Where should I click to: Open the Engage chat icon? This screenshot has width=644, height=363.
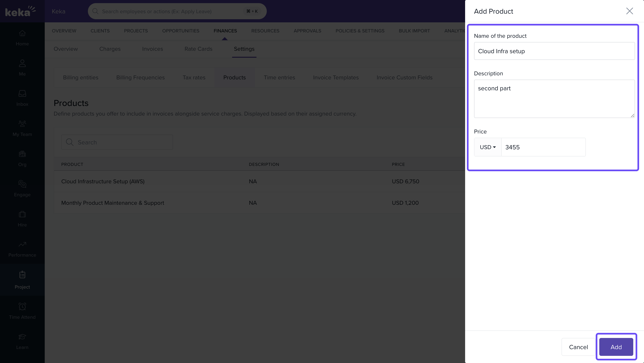tap(22, 184)
